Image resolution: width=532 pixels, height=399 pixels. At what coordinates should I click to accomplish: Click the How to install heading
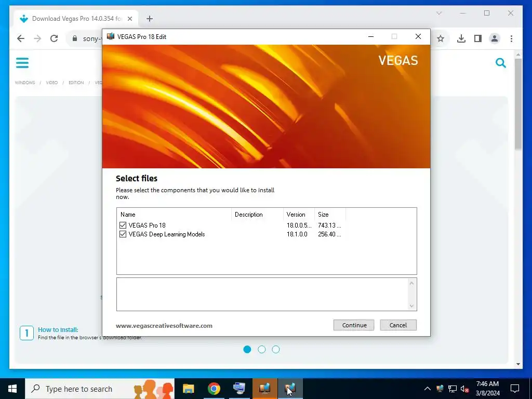pyautogui.click(x=58, y=329)
